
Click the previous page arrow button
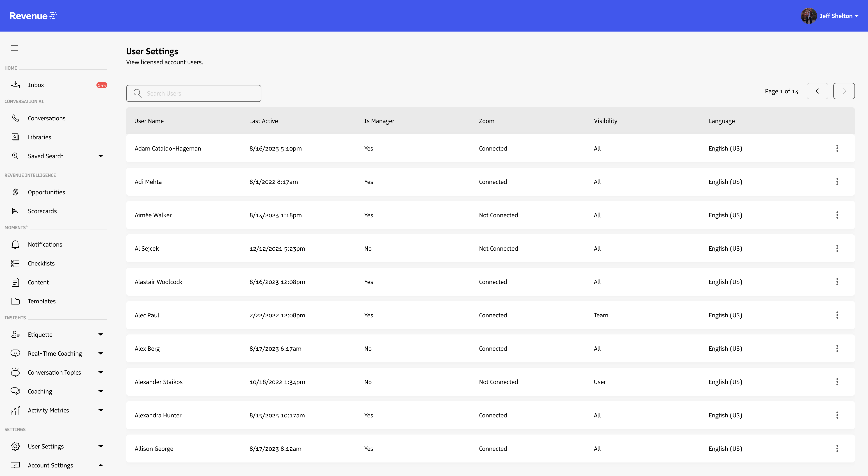(x=817, y=91)
